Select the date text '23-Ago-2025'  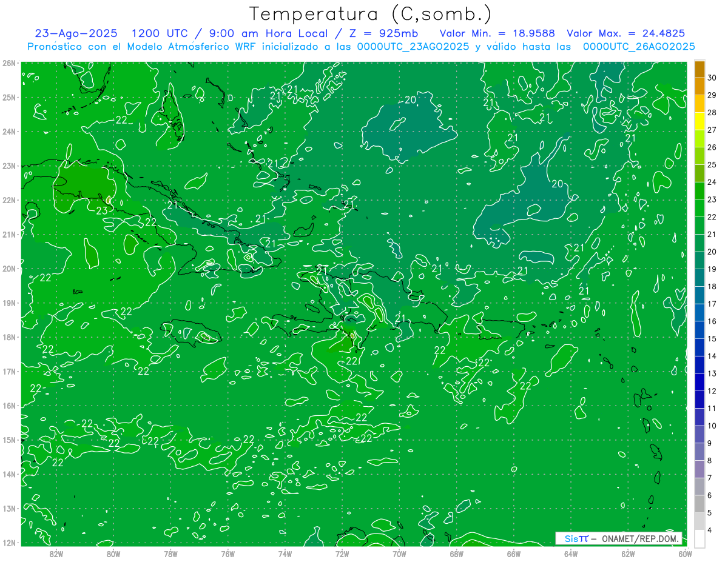tap(76, 33)
